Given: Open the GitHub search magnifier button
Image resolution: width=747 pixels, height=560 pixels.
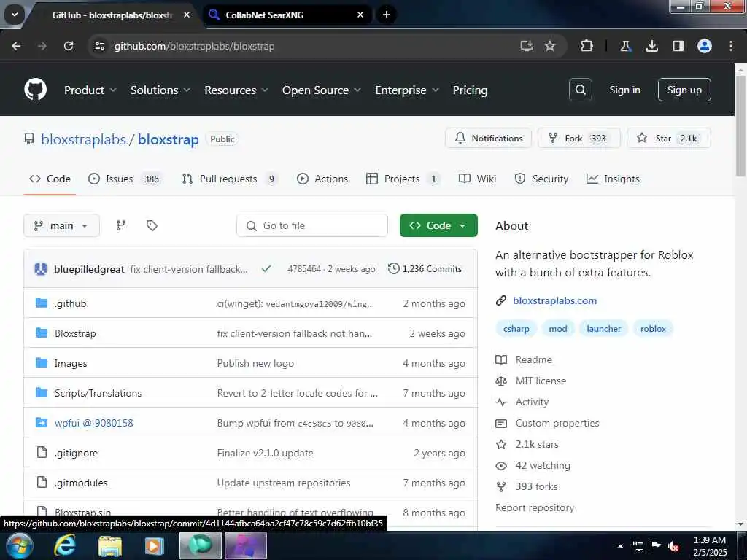Looking at the screenshot, I should click(x=580, y=90).
